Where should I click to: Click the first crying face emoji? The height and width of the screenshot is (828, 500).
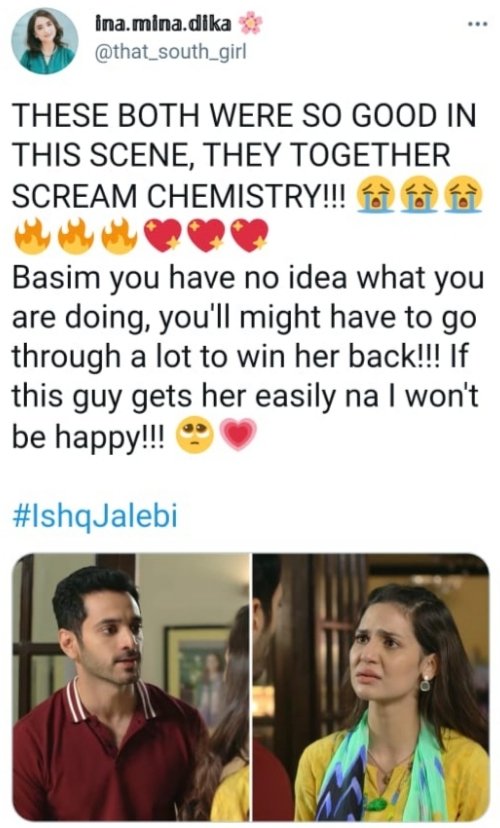pyautogui.click(x=375, y=194)
